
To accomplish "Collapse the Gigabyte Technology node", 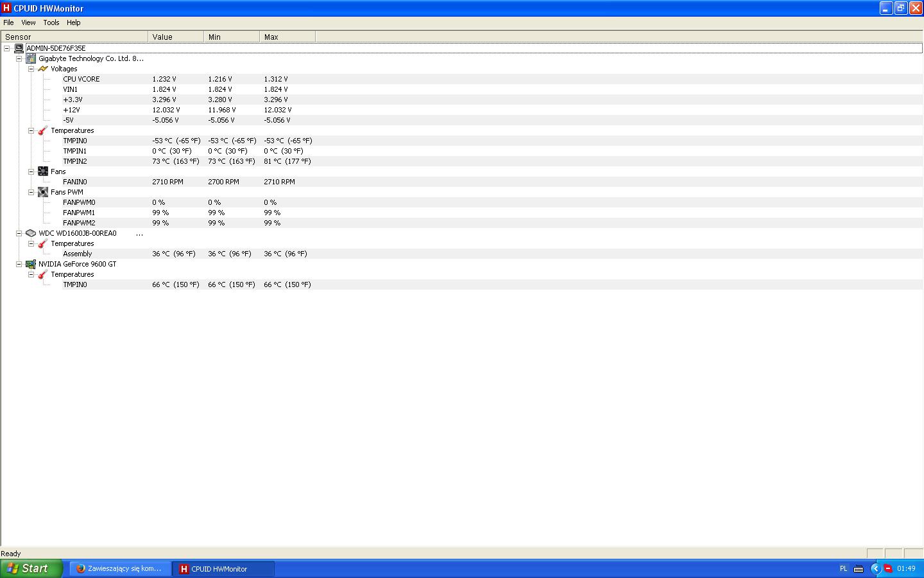I will point(19,58).
